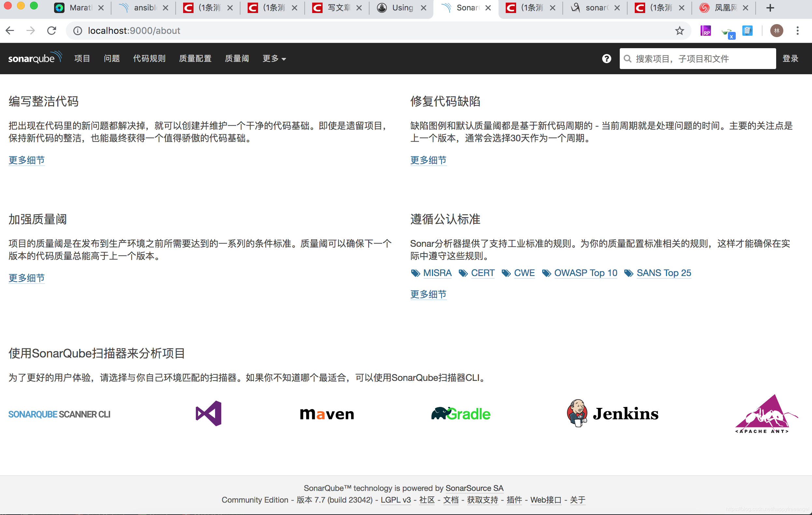Click the SANS Top 25 tag link

click(664, 273)
